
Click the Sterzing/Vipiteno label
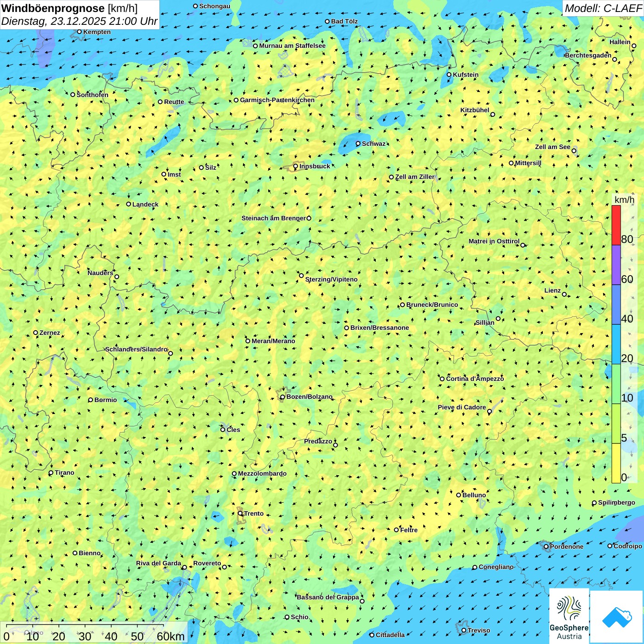[x=331, y=279]
